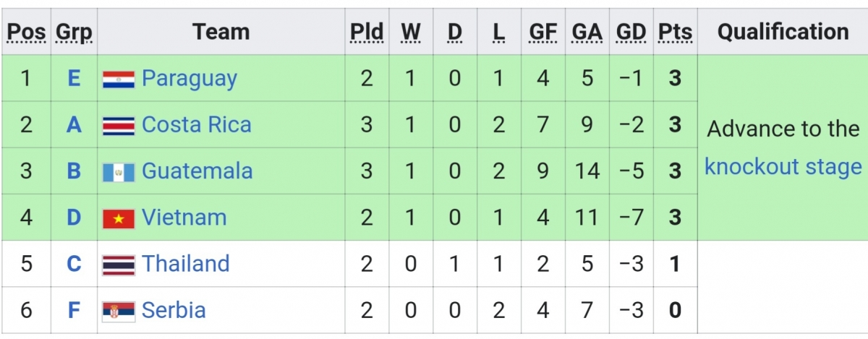
Task: Open the Costa Rica team link
Action: 197,125
